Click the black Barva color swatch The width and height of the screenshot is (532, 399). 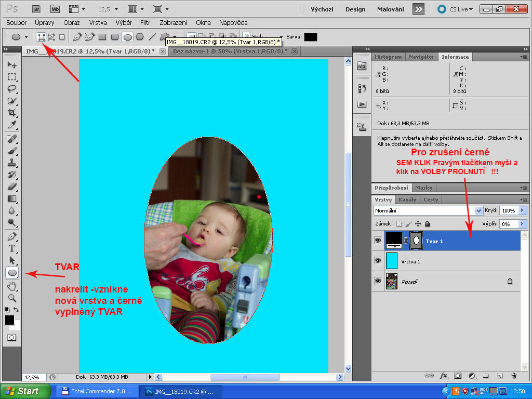[x=310, y=37]
